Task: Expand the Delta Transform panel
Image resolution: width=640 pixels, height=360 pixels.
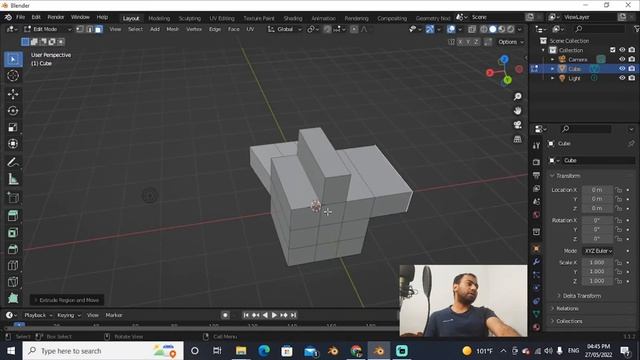Action: 582,296
